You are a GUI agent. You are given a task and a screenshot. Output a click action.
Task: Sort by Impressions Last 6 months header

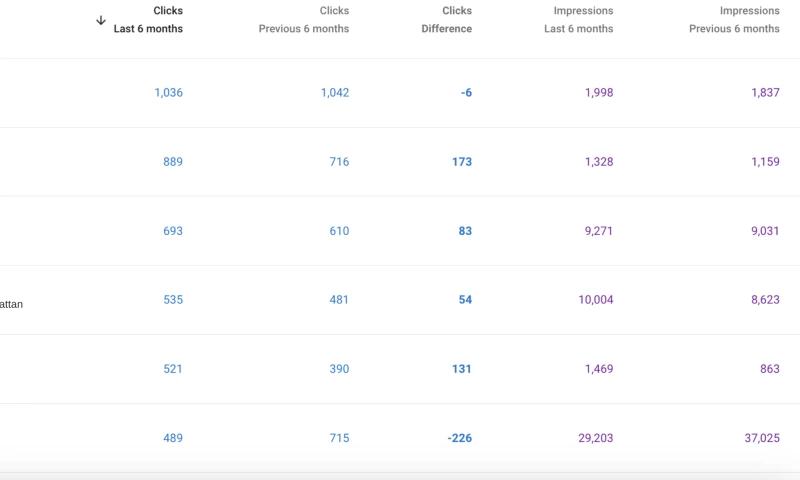579,20
